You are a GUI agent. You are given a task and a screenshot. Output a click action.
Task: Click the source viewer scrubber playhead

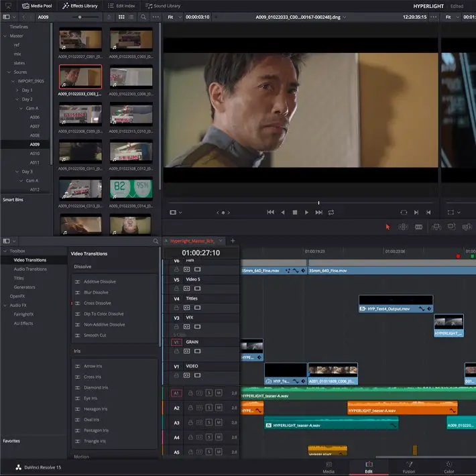tap(318, 202)
